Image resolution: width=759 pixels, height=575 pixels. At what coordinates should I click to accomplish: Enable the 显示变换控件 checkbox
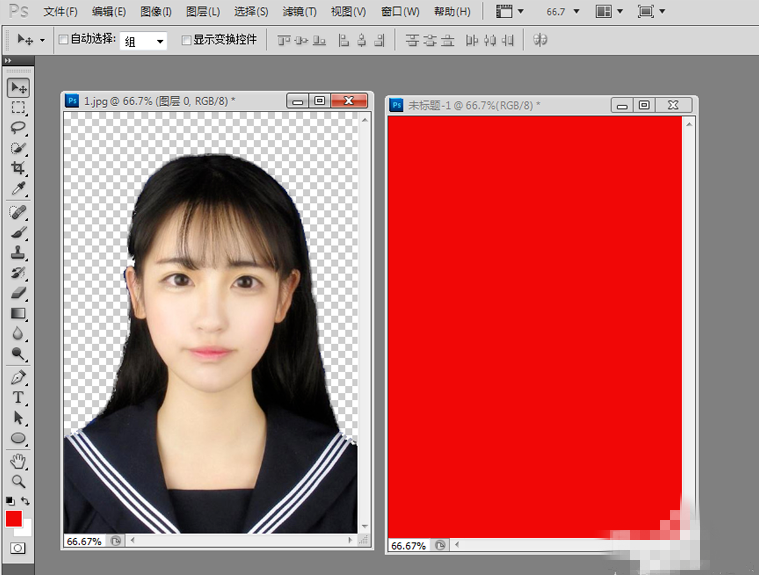tap(186, 40)
